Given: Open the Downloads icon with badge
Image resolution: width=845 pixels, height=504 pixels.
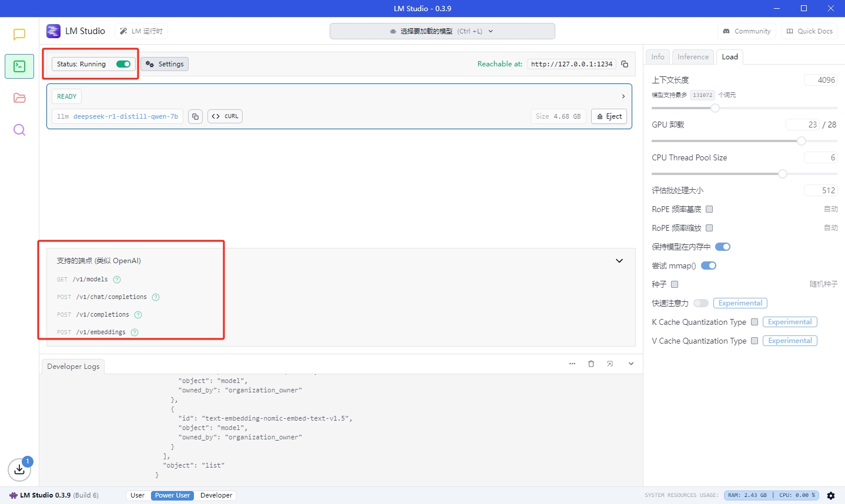Looking at the screenshot, I should pyautogui.click(x=19, y=469).
